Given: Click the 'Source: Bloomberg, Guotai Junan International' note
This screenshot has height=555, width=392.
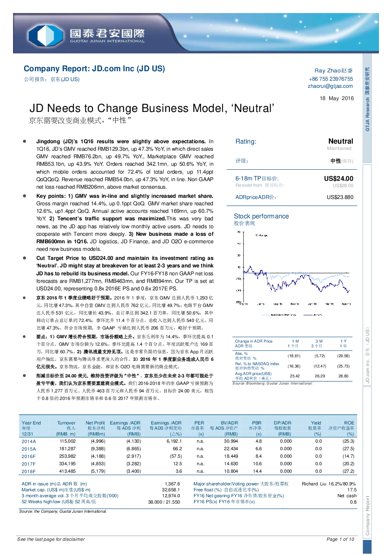Looking at the screenshot, I should click(x=272, y=383).
